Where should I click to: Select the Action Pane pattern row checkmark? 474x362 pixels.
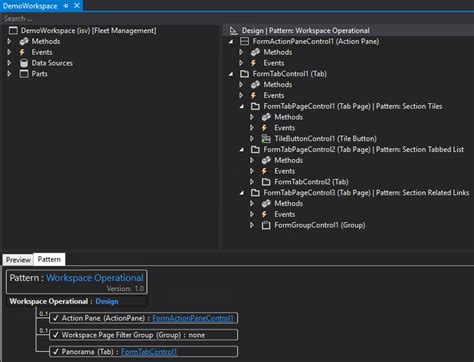point(56,318)
